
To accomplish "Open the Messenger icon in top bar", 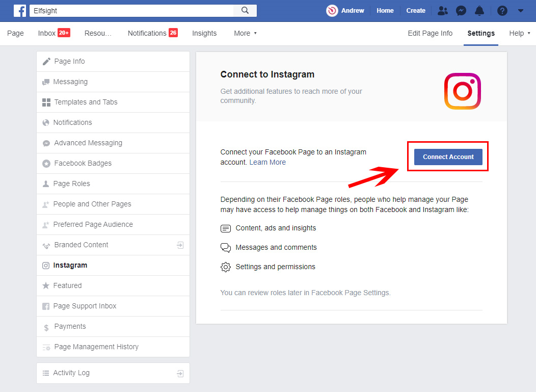I will point(461,11).
